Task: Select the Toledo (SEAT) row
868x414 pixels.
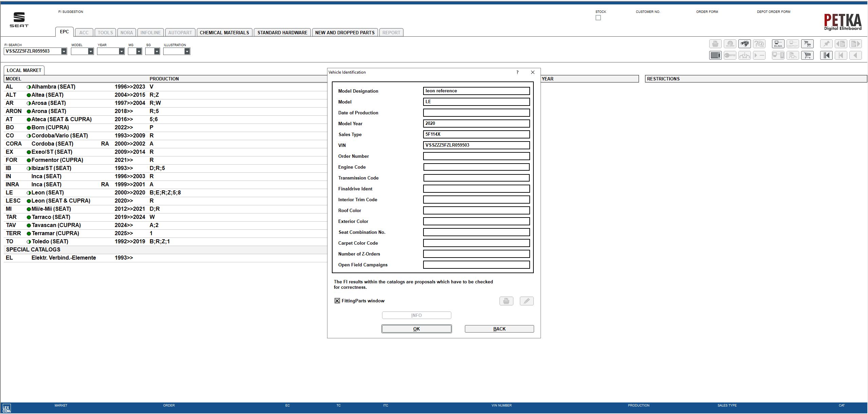Action: (x=166, y=241)
